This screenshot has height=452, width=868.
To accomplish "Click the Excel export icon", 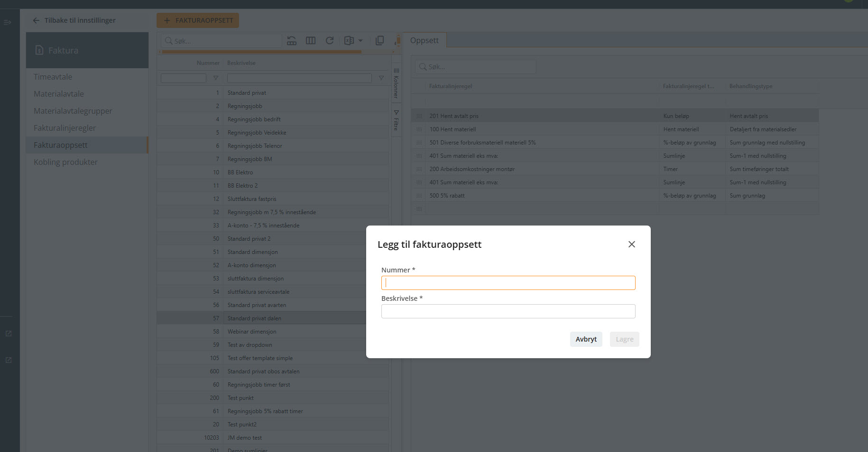I will tap(349, 41).
